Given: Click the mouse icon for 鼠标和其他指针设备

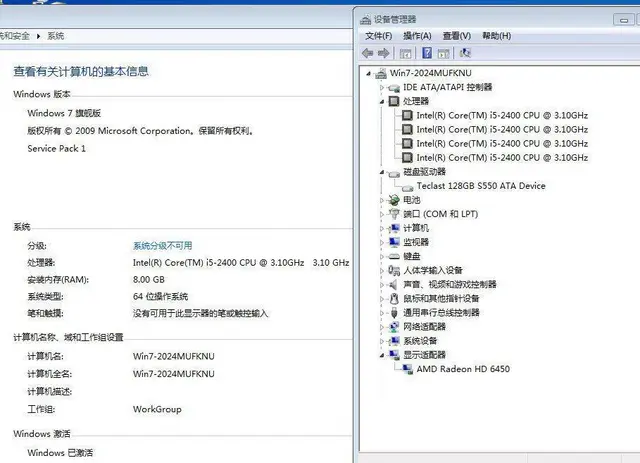Looking at the screenshot, I should (x=394, y=298).
